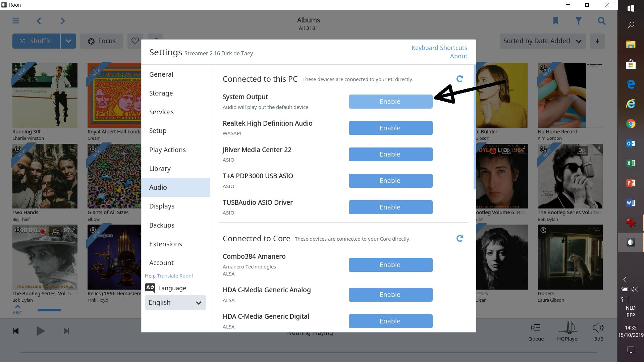The height and width of the screenshot is (362, 644).
Task: Open the Extensions settings tab
Action: click(175, 244)
